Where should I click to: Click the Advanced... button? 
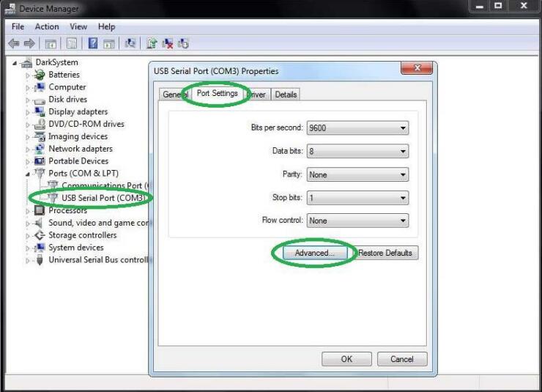pos(314,253)
